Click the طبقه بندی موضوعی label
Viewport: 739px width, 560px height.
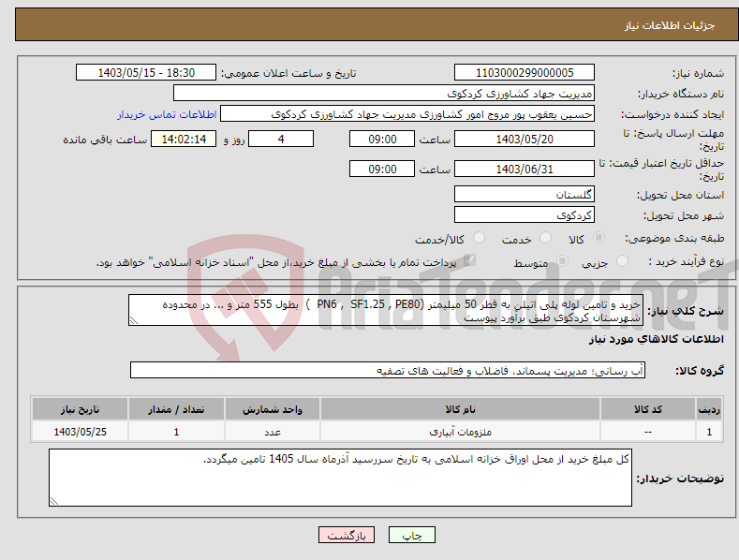[x=674, y=239]
